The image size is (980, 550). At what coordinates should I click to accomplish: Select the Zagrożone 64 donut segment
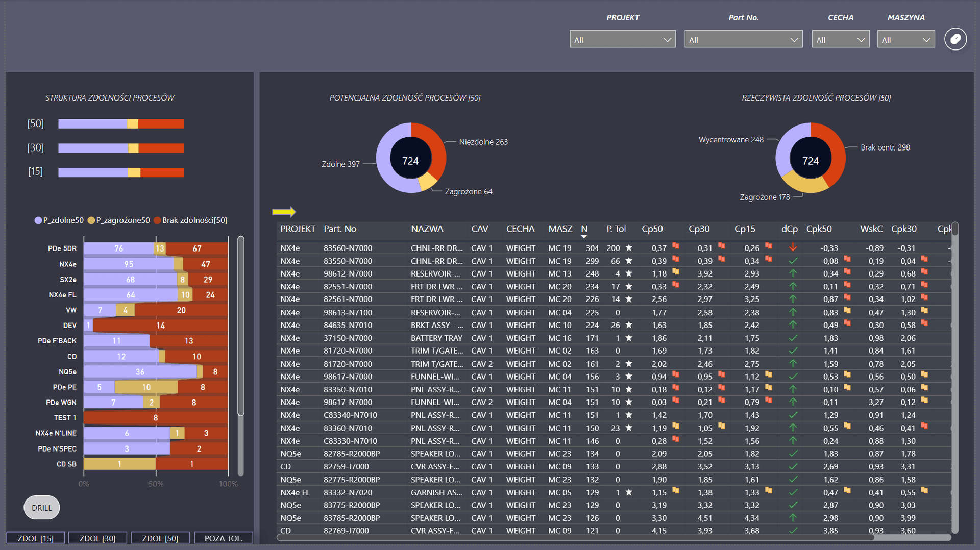(x=428, y=182)
